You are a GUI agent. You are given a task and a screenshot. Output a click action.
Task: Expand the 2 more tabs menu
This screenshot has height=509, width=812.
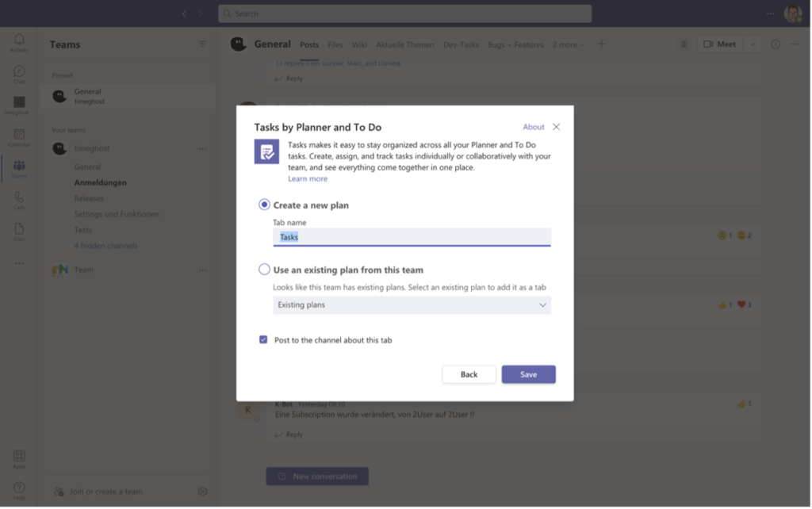(x=569, y=45)
